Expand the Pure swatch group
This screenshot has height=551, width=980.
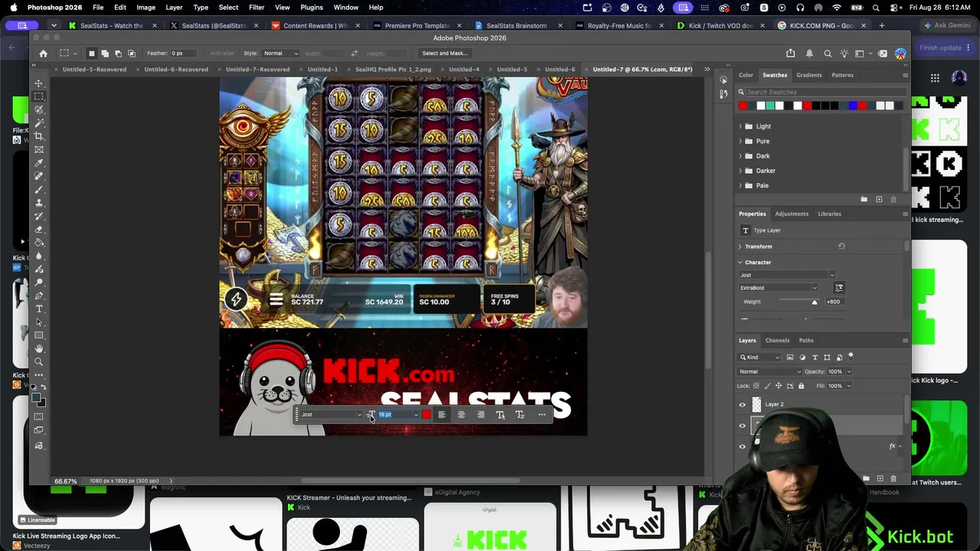[740, 141]
